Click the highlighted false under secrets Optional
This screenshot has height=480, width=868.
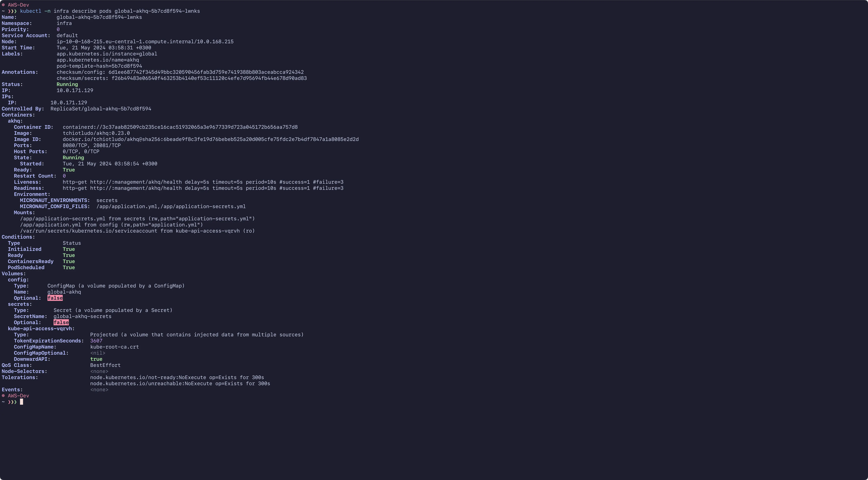tap(61, 323)
